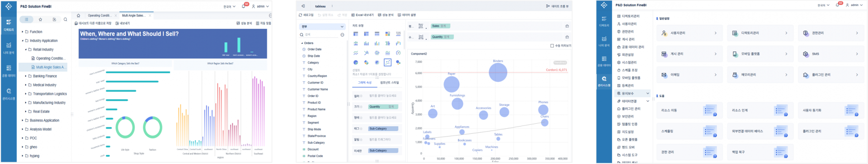This screenshot has height=164, width=868.
Task: Click 새로고침 refresh in tableau window
Action: click(x=306, y=15)
